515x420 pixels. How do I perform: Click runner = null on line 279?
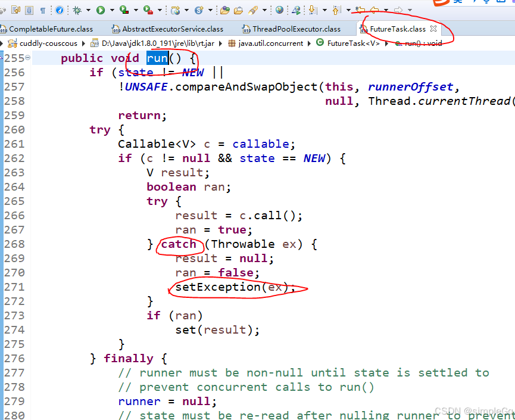point(164,402)
